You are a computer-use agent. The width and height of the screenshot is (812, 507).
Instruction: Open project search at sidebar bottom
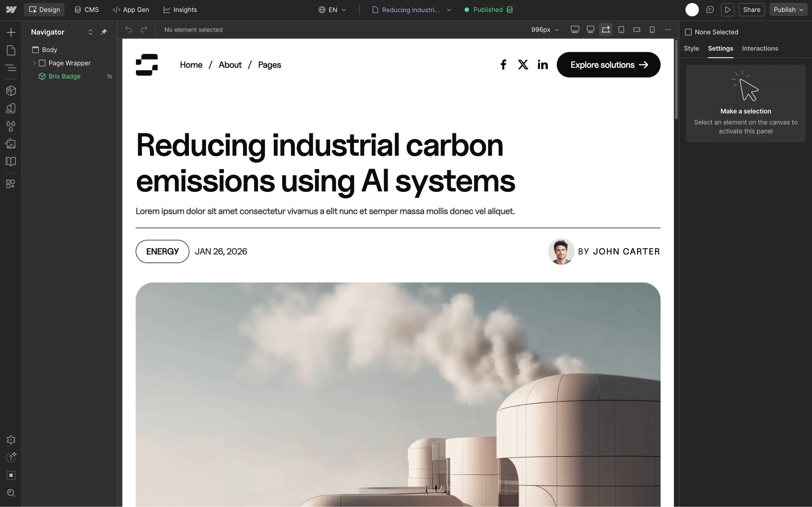(11, 493)
